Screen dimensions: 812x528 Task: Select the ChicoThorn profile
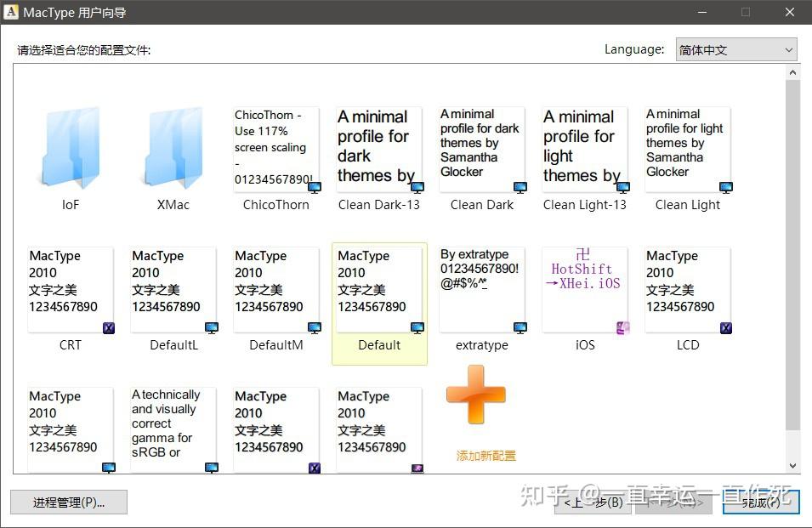point(275,149)
